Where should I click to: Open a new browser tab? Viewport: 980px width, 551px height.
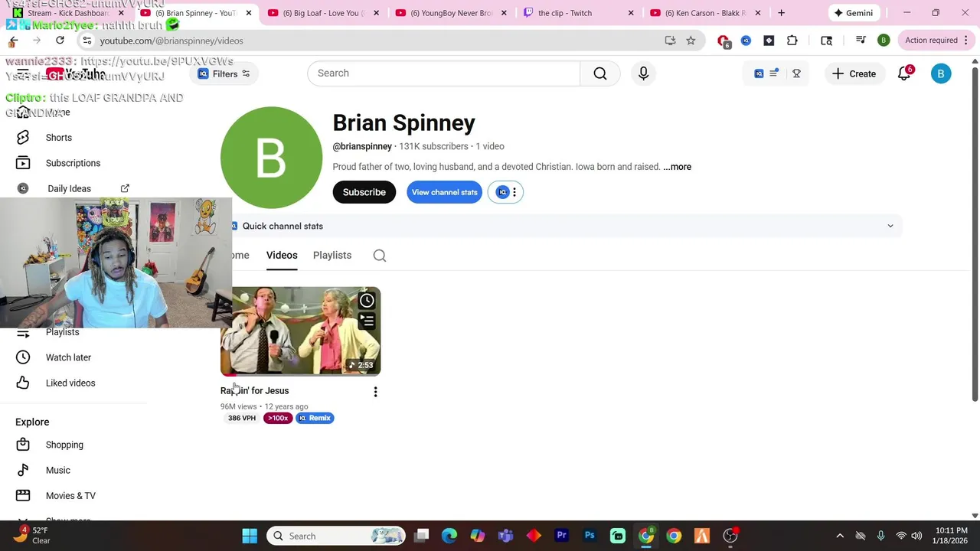coord(781,13)
